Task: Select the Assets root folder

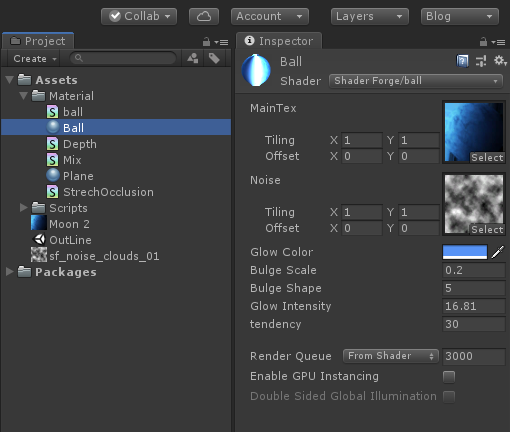Action: 48,80
